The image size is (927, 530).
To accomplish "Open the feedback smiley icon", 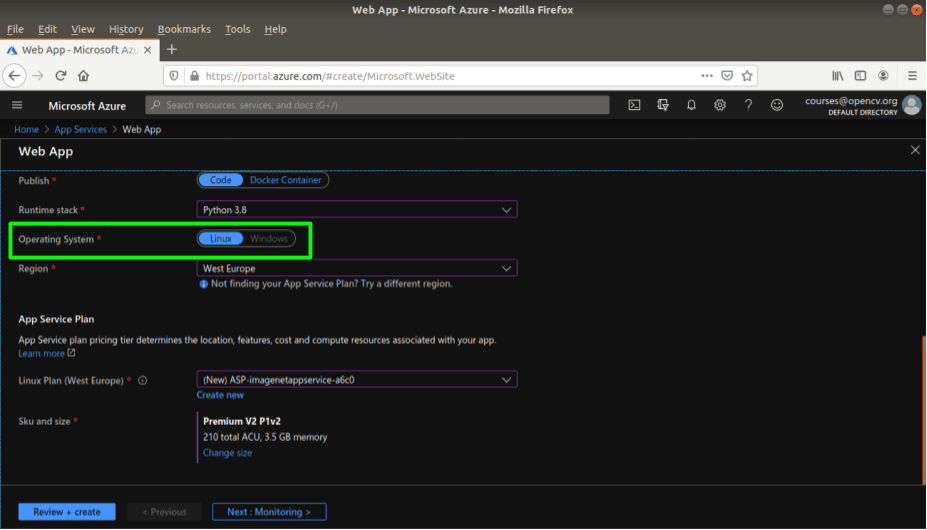I will pyautogui.click(x=777, y=105).
